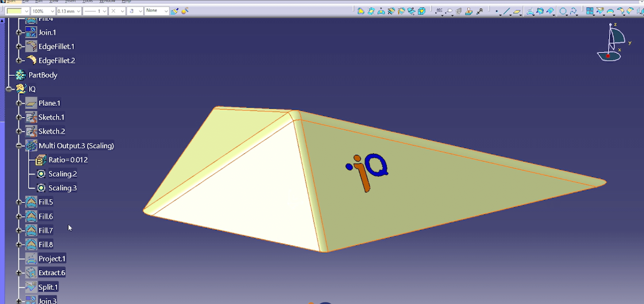Select the Point creation tool
The height and width of the screenshot is (304, 644).
(x=497, y=12)
